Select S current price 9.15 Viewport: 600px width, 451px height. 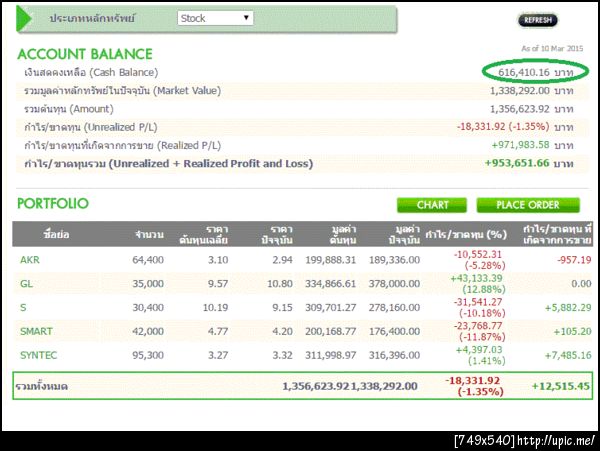[x=282, y=307]
